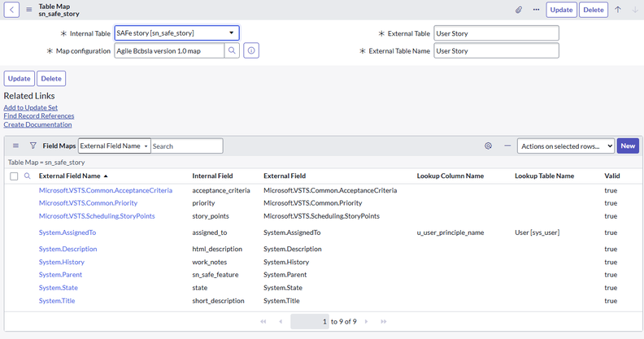Open Microsoft.VSTS.Common.AcceptanceCriteria field map link

106,190
